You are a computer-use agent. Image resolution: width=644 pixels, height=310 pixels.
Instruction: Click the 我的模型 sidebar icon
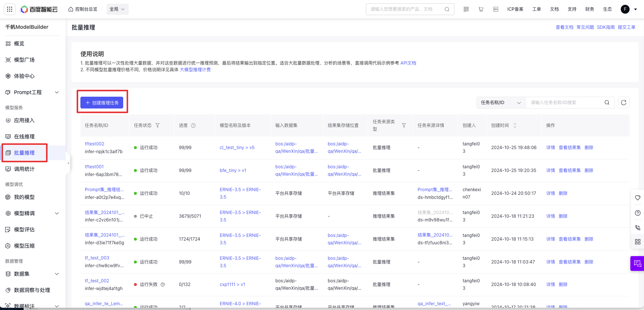8,197
